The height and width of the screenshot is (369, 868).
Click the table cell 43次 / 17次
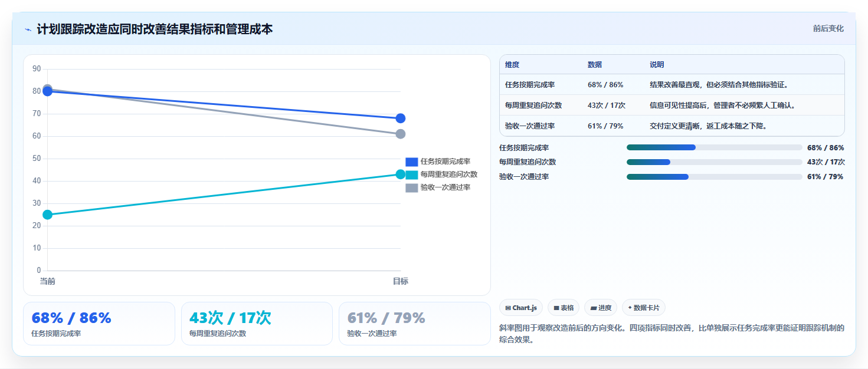(x=607, y=106)
